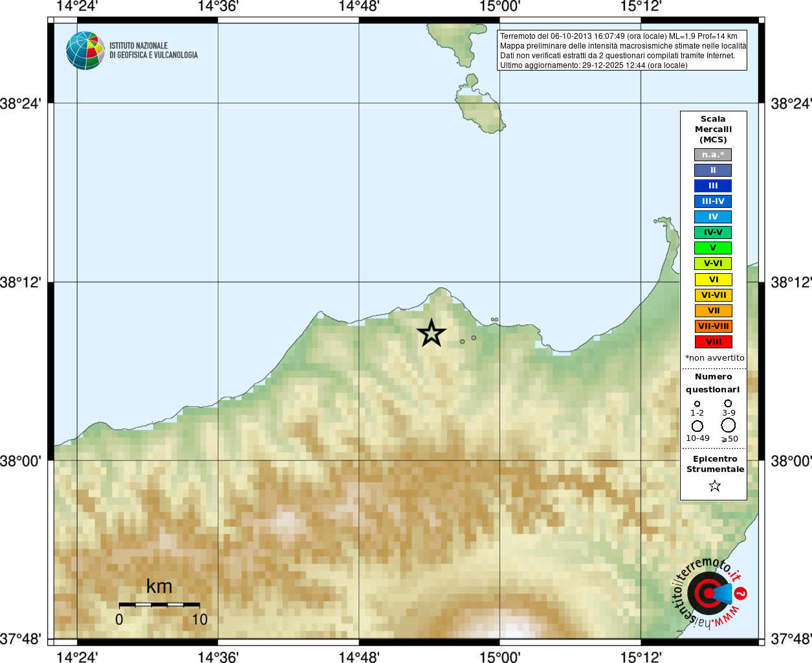The height and width of the screenshot is (663, 812).
Task: Click the left axis label 37°48'
Action: 21,639
